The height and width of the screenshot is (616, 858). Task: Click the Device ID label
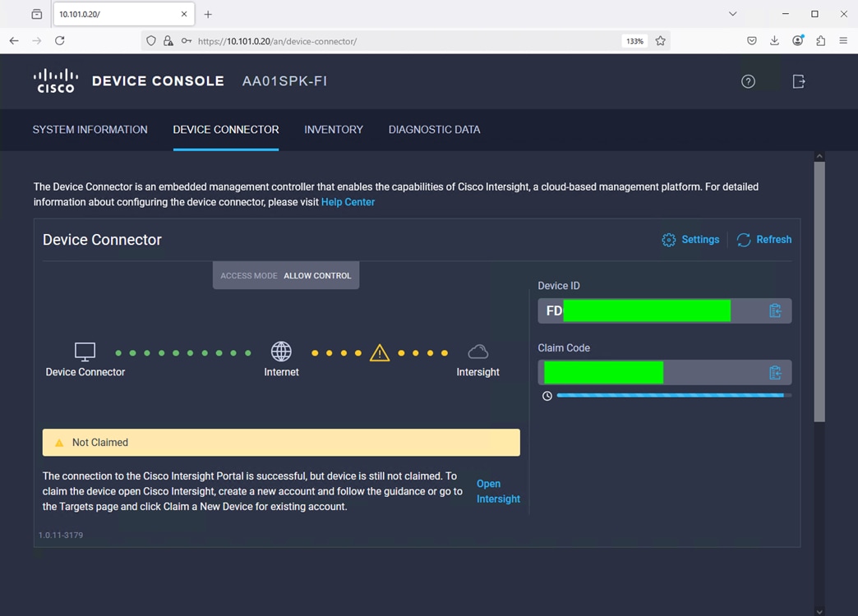(559, 286)
